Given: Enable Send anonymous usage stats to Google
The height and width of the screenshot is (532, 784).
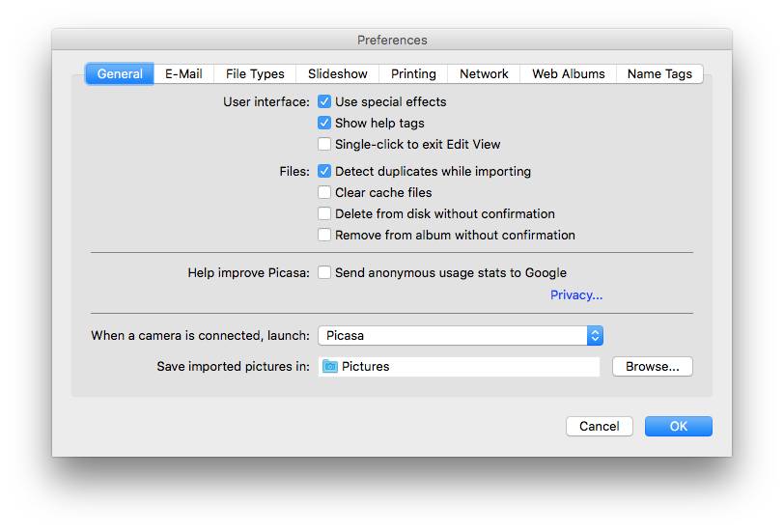Looking at the screenshot, I should pyautogui.click(x=324, y=273).
